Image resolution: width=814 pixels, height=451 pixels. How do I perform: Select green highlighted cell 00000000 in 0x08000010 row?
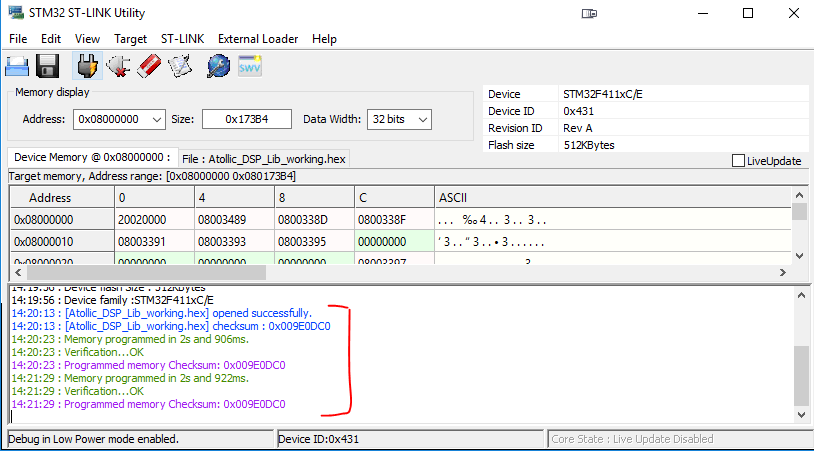tap(395, 242)
